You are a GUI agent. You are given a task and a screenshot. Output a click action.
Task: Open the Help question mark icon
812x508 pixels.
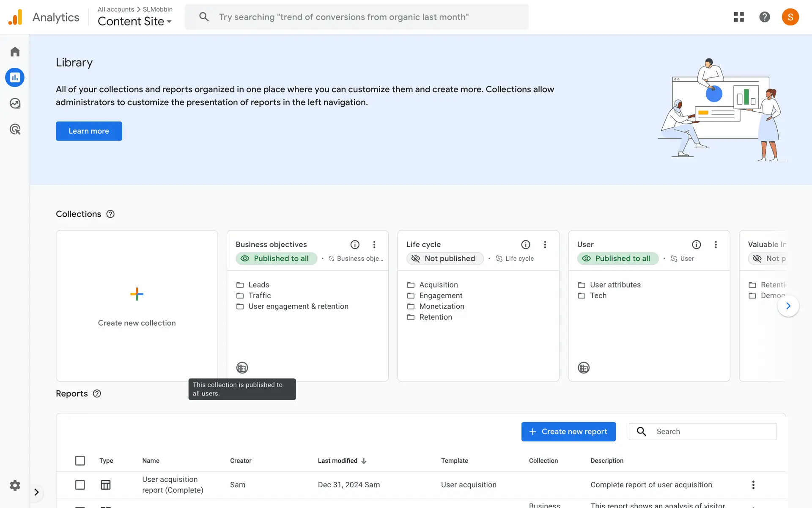click(x=764, y=17)
